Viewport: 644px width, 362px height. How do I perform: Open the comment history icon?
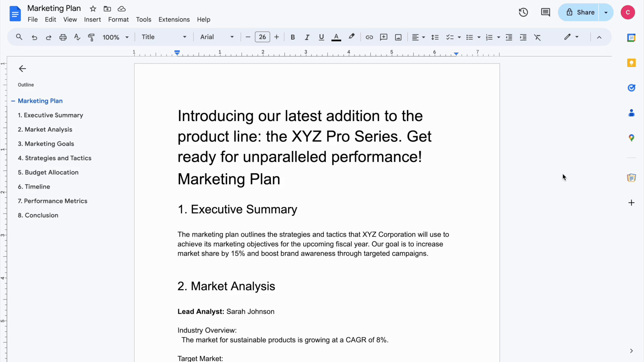(545, 12)
